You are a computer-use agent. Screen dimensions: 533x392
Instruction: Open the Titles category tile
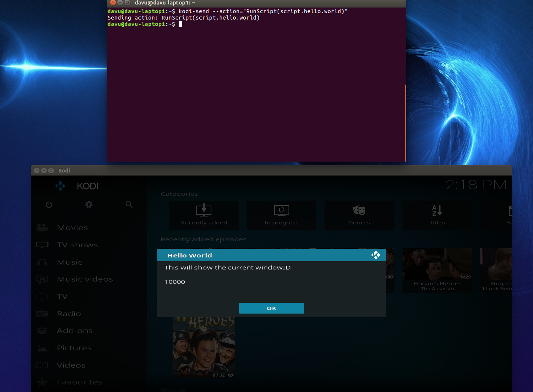point(437,215)
